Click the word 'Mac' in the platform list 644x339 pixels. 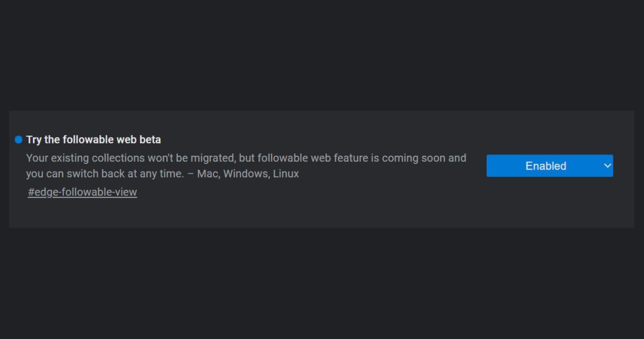[207, 173]
